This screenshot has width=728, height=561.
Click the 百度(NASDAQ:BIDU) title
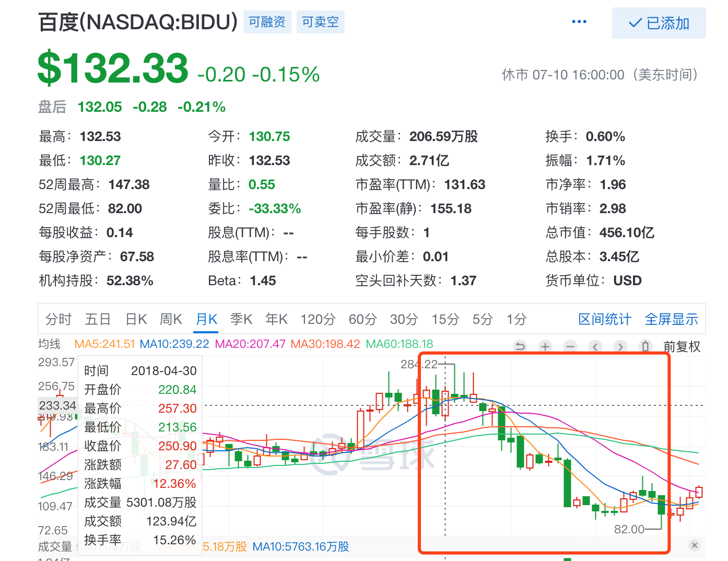(x=138, y=22)
